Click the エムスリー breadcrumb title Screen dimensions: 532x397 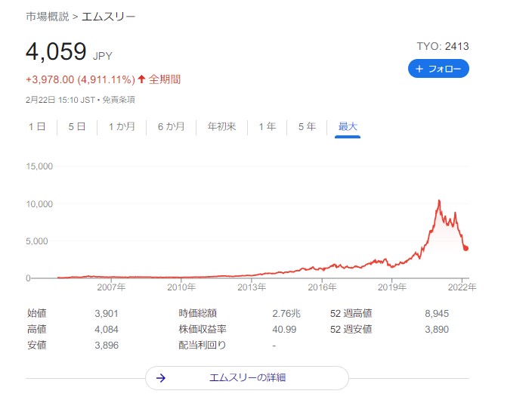[x=109, y=17]
